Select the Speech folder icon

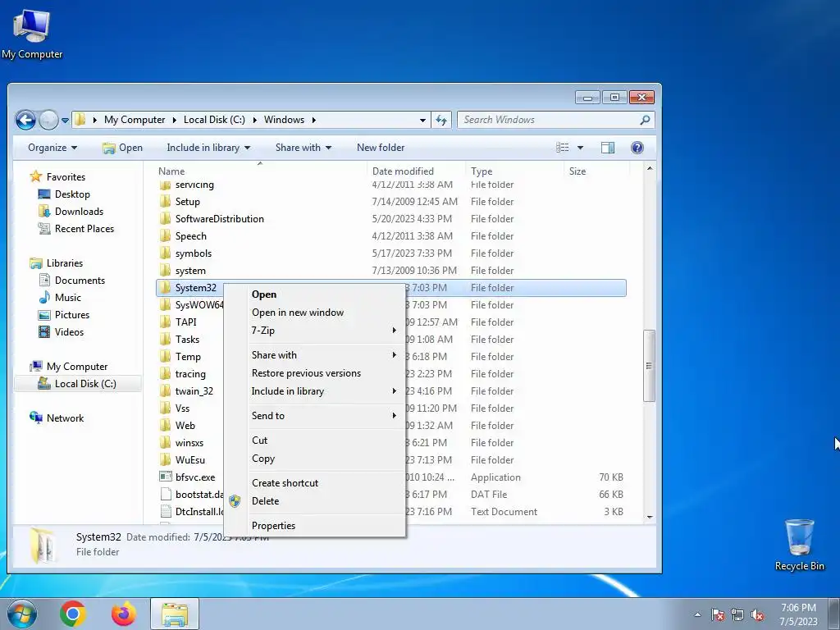tap(166, 236)
